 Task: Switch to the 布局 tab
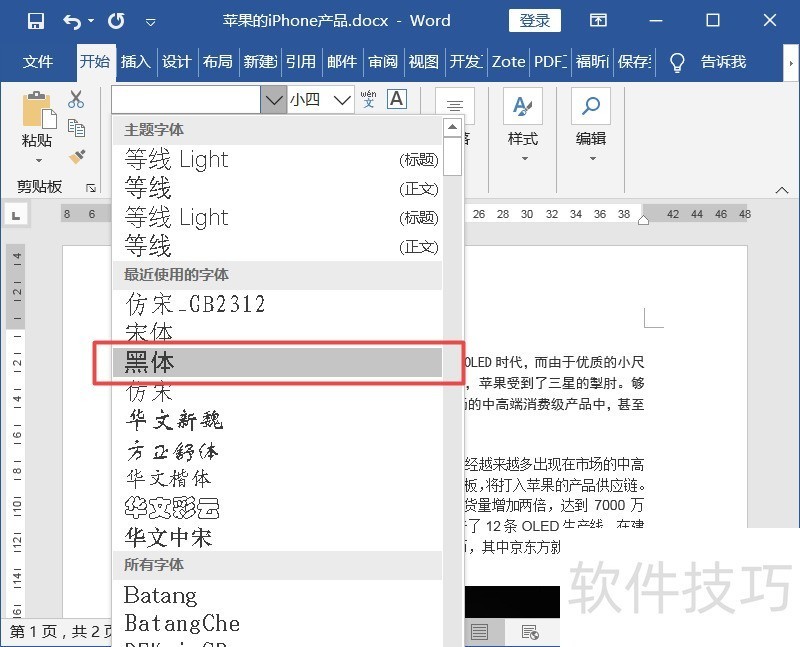[x=218, y=62]
